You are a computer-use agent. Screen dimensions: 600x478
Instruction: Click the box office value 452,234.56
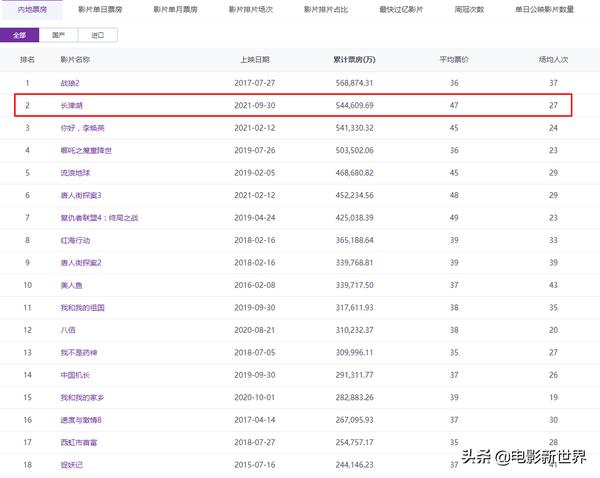pyautogui.click(x=354, y=196)
